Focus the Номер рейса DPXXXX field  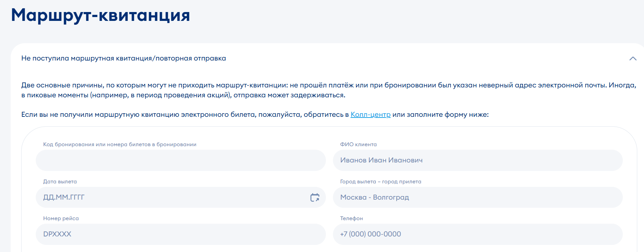tap(180, 234)
